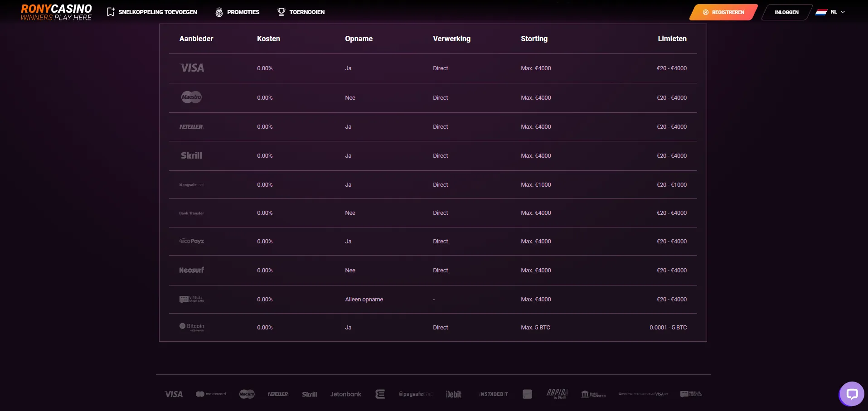This screenshot has height=411, width=868.
Task: Click 'Direct' in the Bitcoin row
Action: tap(440, 328)
